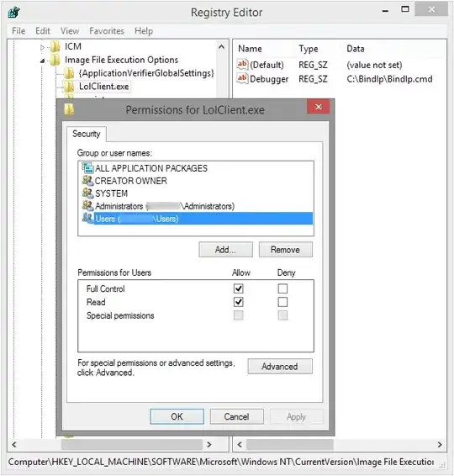454x476 pixels.
Task: Click the Administrators group icon
Action: [x=87, y=205]
